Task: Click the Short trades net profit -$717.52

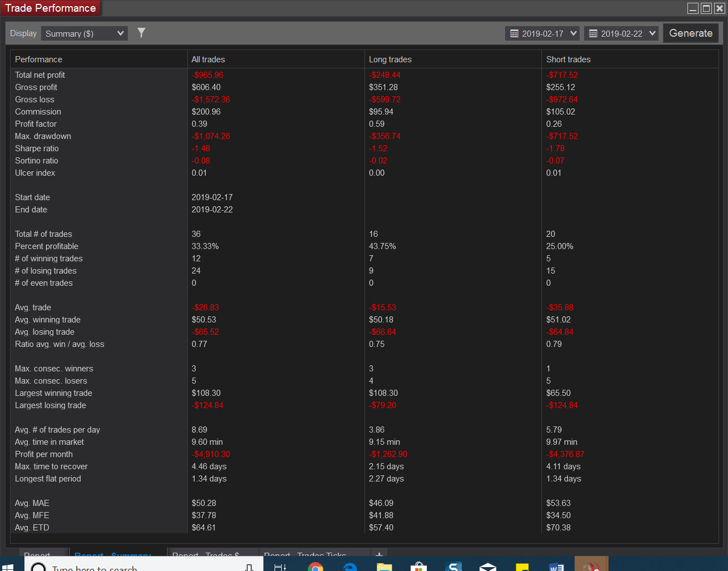Action: [562, 75]
